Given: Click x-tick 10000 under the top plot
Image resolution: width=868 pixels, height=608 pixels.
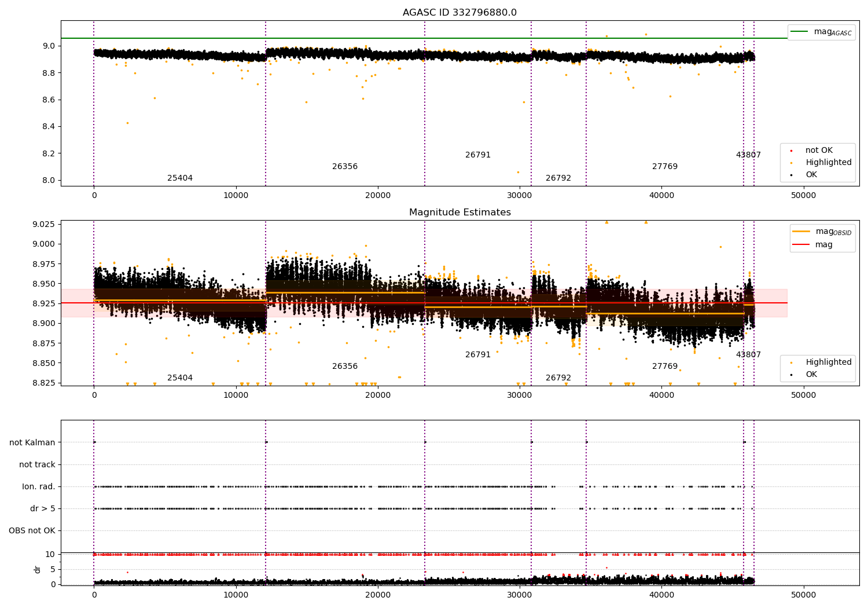Looking at the screenshot, I should pyautogui.click(x=236, y=196).
